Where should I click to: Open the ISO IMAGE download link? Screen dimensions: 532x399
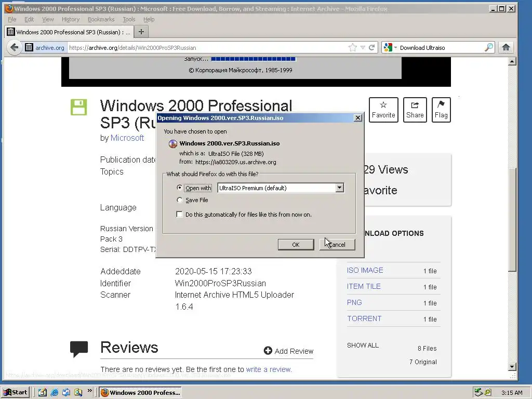(365, 270)
